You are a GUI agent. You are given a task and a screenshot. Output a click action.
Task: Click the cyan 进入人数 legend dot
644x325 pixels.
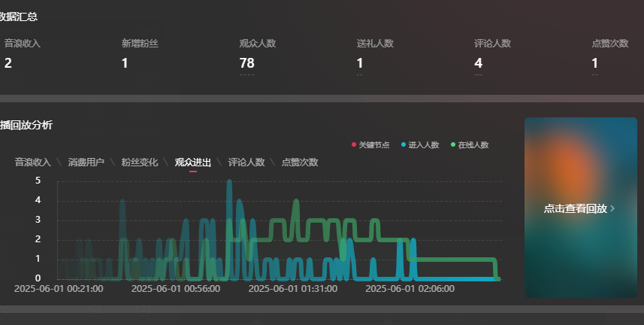[404, 144]
